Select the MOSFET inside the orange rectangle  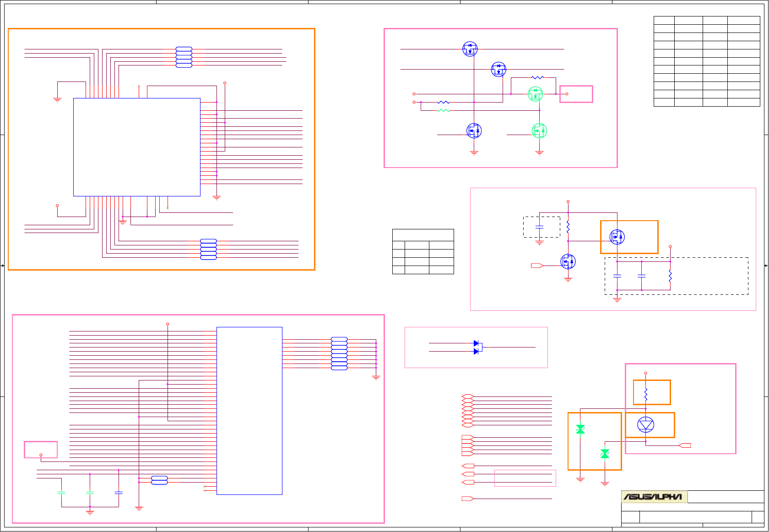coord(617,237)
